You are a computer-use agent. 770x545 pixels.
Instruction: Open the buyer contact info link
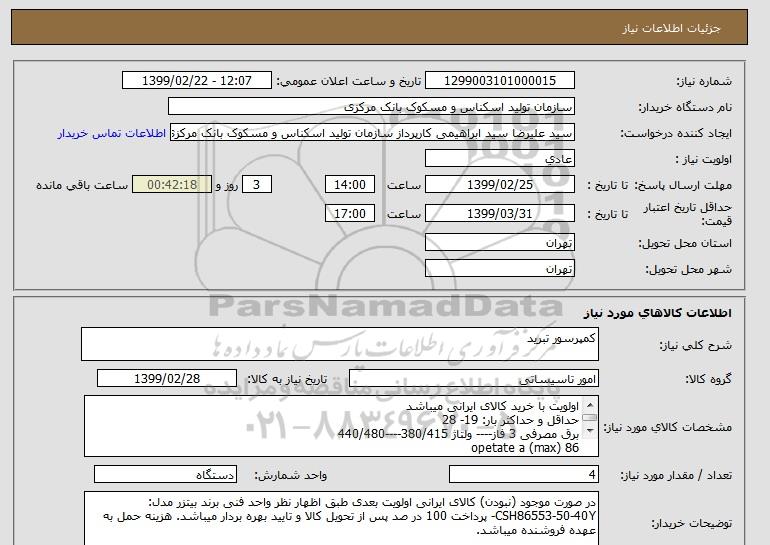point(111,134)
